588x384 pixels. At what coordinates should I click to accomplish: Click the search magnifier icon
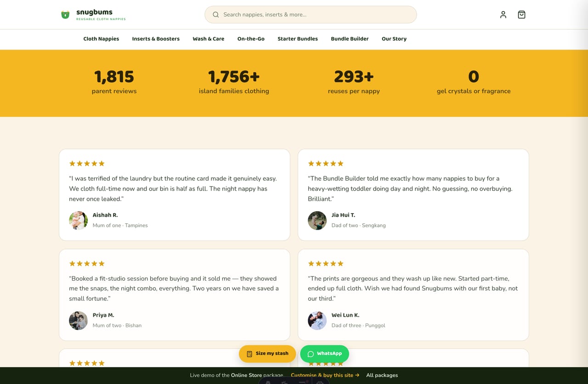216,15
